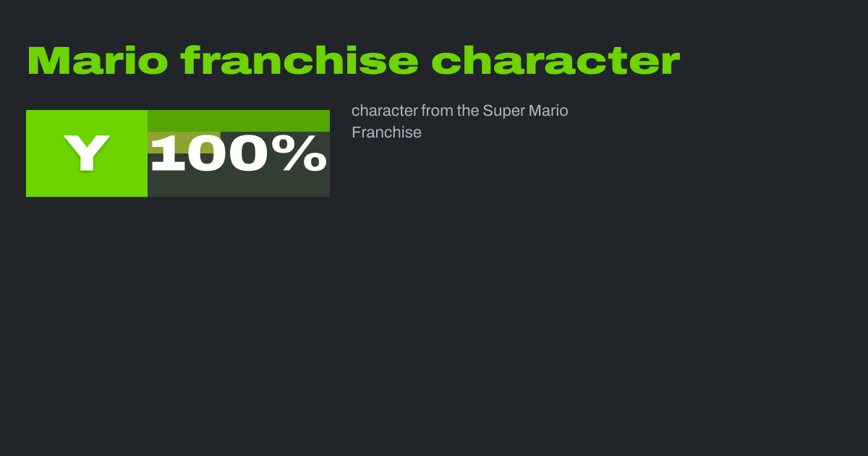The height and width of the screenshot is (456, 868).
Task: Click 'character' in the gray description text
Action: tap(384, 111)
